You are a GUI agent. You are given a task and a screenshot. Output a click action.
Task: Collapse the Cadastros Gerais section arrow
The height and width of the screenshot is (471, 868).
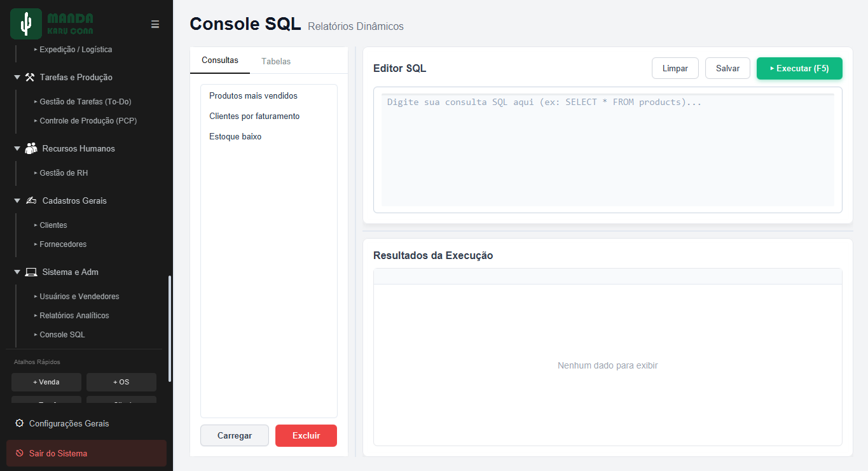[17, 200]
